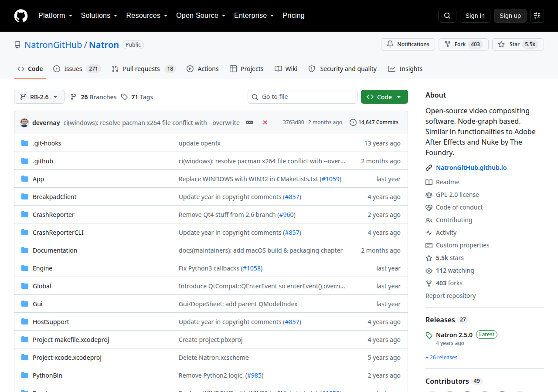The image size is (558, 392).
Task: Go to the Actions tab
Action: [x=203, y=69]
